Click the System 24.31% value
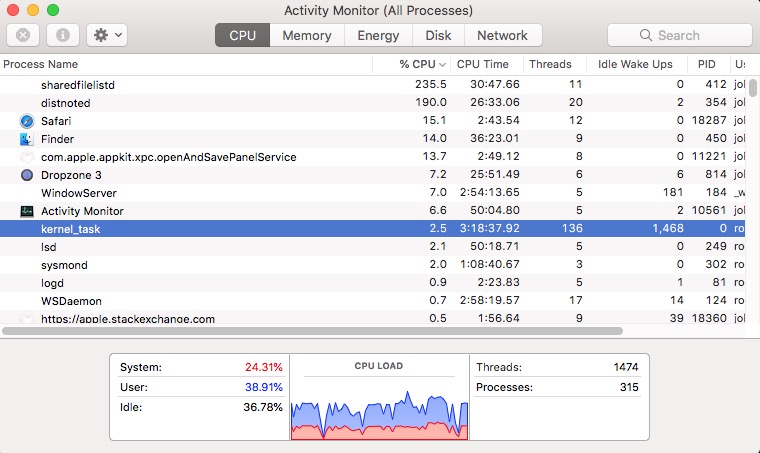Viewport: 760px width, 453px height. [264, 367]
